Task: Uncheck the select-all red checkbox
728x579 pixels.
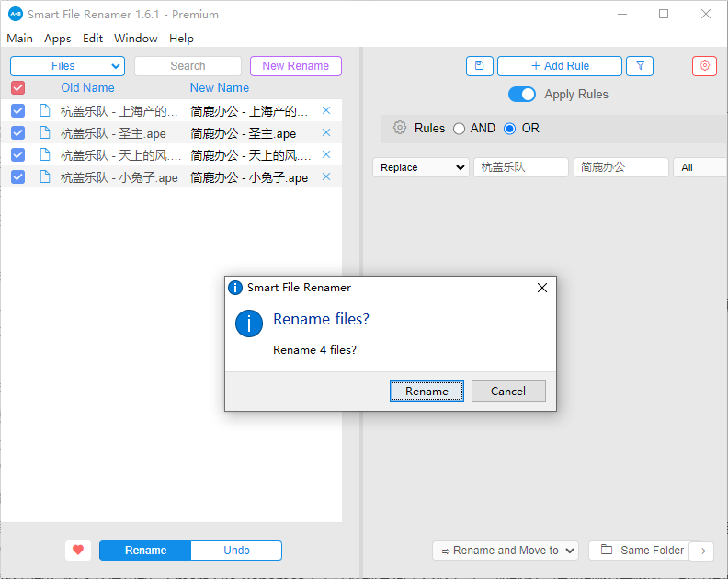Action: click(17, 88)
